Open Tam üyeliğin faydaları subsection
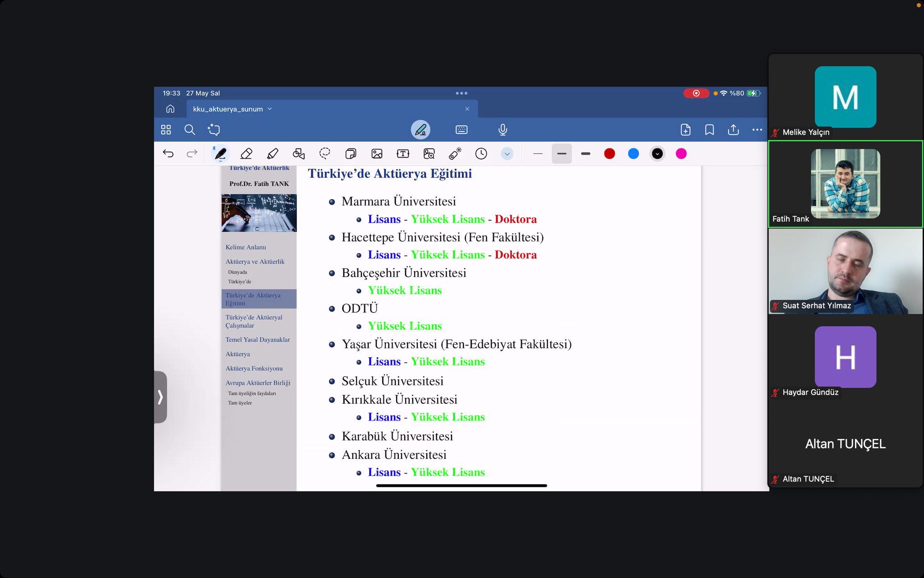 click(252, 393)
